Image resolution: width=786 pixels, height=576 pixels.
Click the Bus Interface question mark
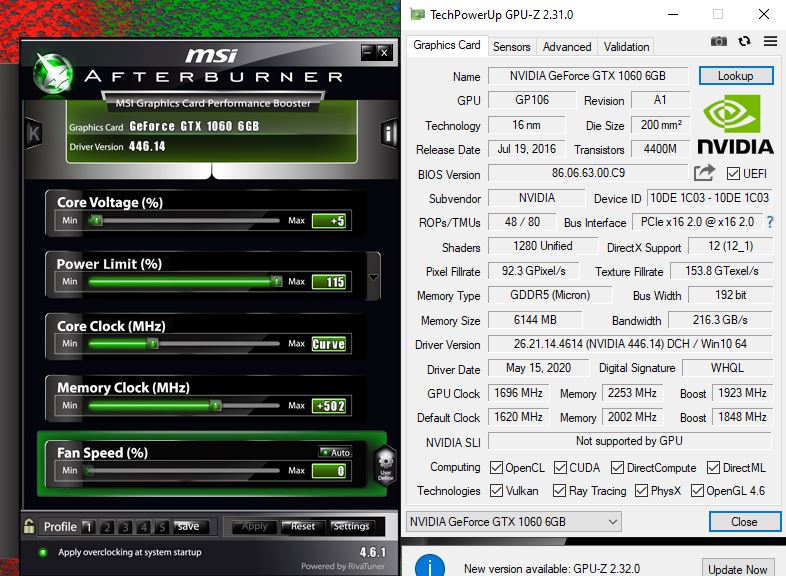(x=770, y=222)
